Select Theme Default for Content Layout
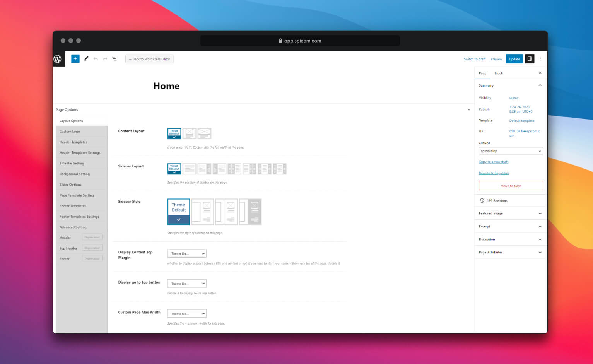The height and width of the screenshot is (364, 593). tap(174, 133)
